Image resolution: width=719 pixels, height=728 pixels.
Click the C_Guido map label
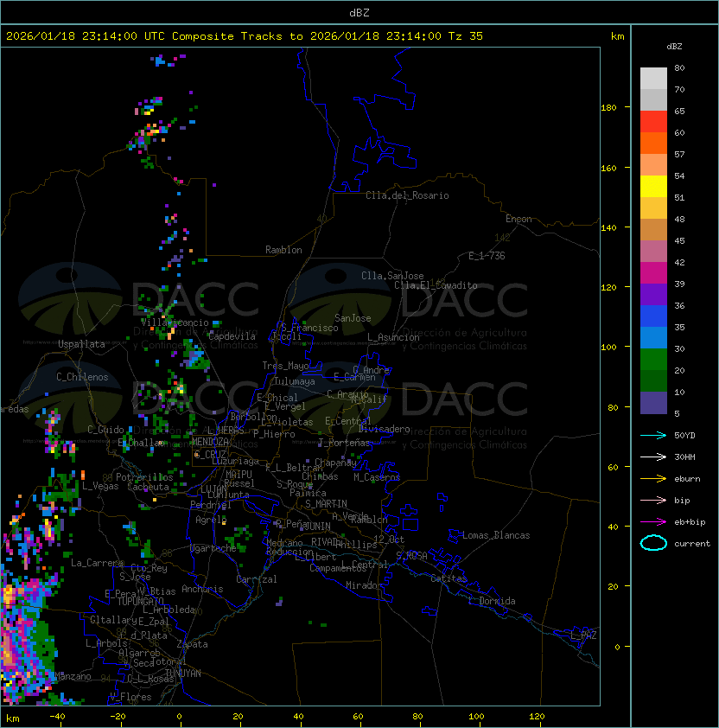pyautogui.click(x=105, y=430)
